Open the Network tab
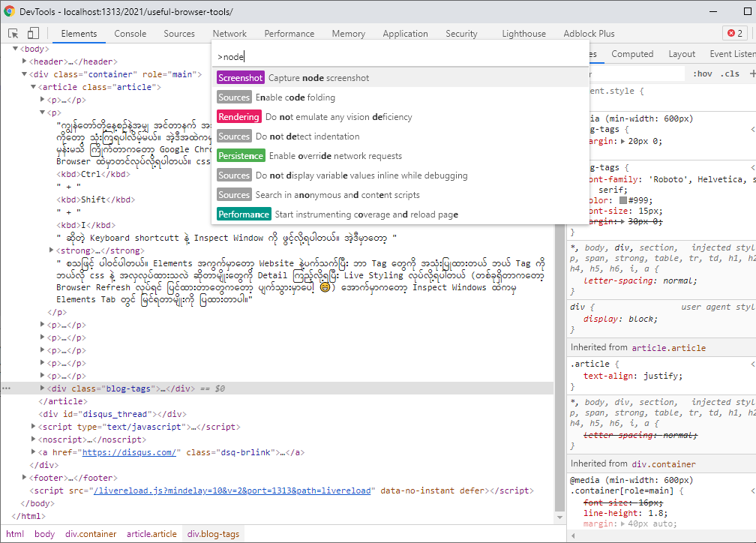 [229, 33]
